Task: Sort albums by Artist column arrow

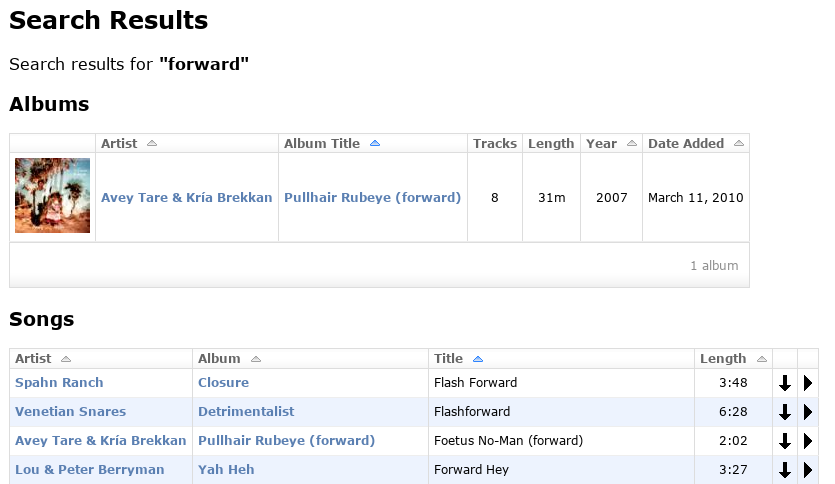Action: click(152, 143)
